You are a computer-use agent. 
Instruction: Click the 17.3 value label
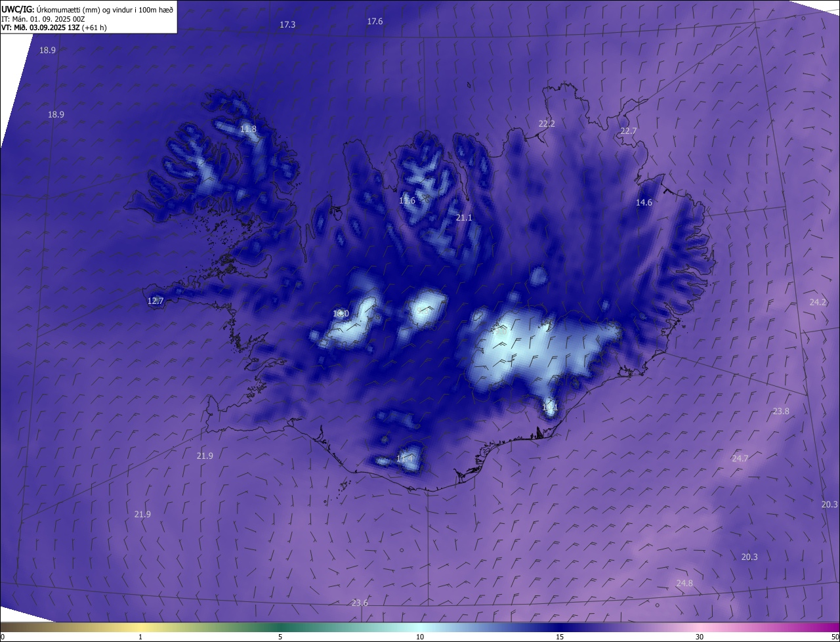(x=287, y=24)
